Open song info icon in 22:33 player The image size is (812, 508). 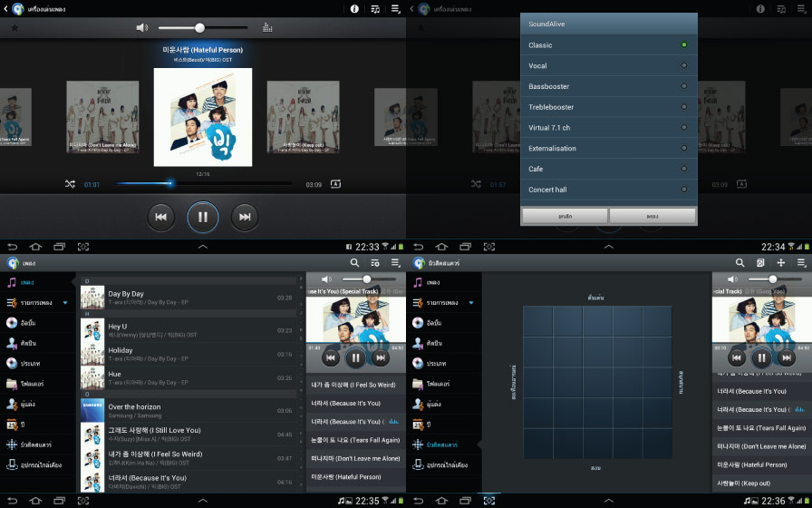[354, 9]
